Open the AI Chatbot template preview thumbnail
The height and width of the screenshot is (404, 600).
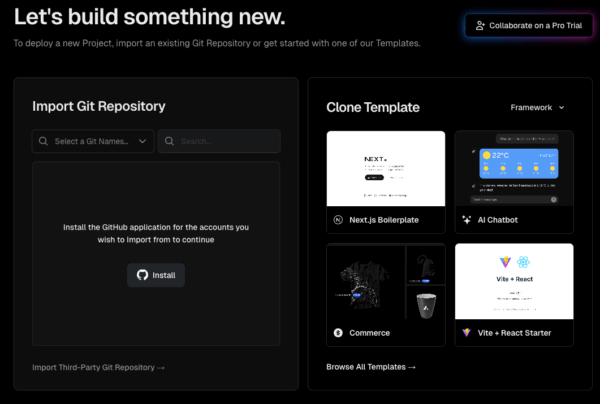pos(514,169)
